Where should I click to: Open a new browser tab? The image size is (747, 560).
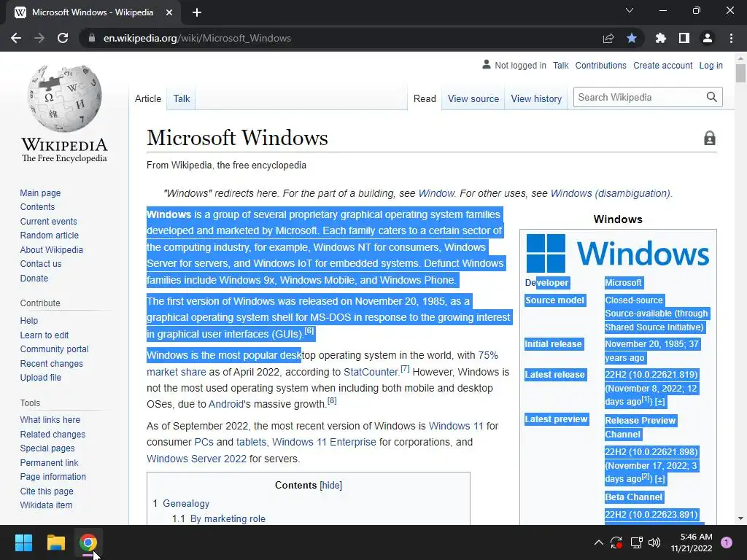coord(197,12)
